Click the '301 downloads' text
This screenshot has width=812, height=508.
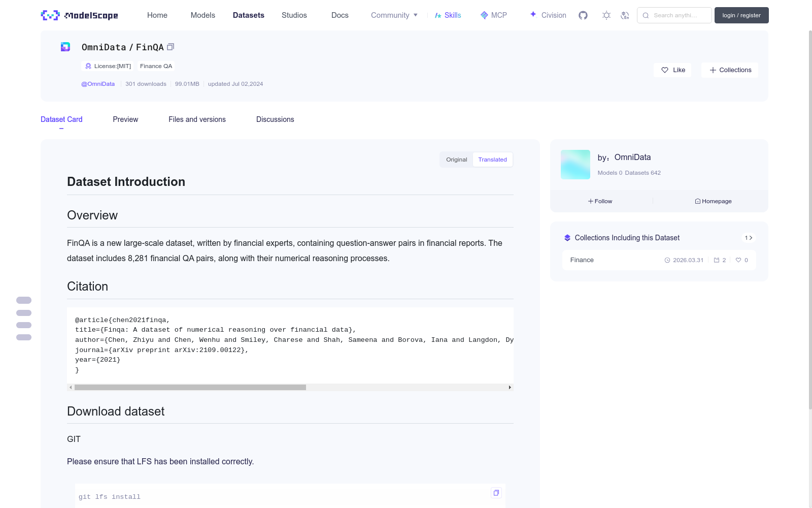click(146, 84)
